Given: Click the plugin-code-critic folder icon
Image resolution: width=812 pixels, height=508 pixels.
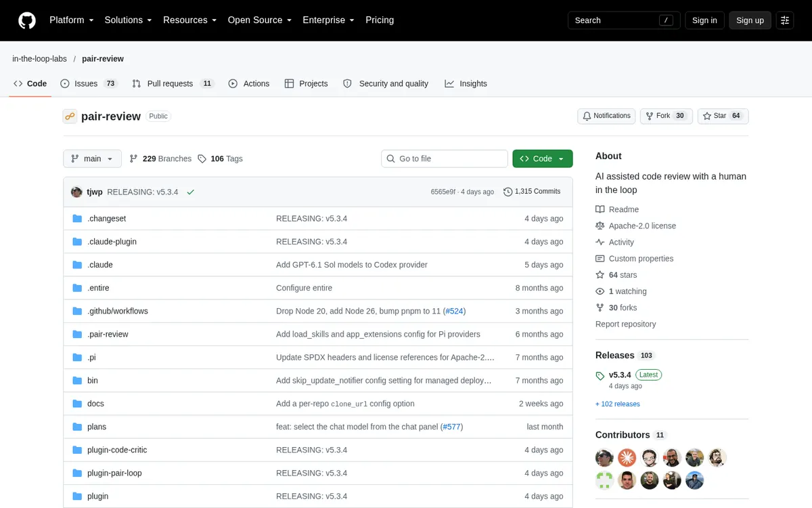Looking at the screenshot, I should tap(77, 450).
